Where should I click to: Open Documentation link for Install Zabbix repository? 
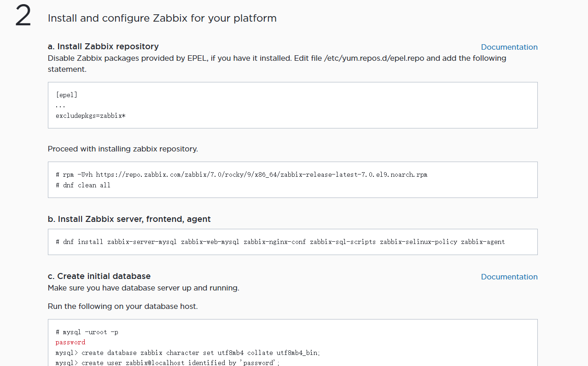pos(509,47)
